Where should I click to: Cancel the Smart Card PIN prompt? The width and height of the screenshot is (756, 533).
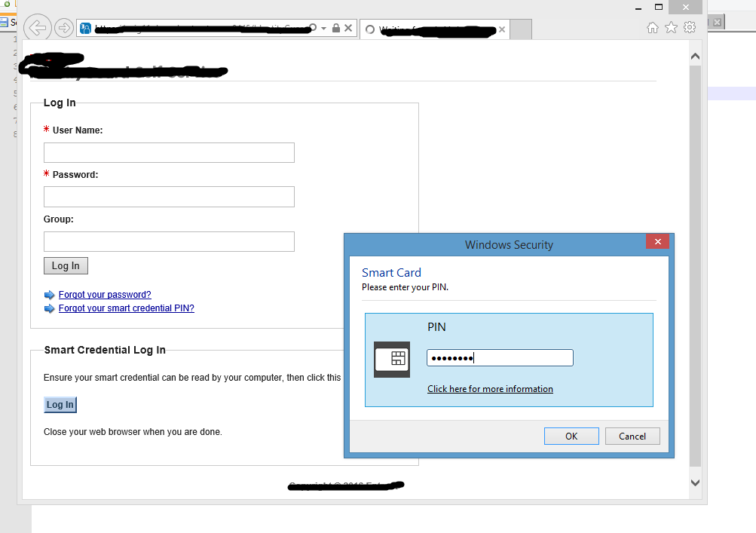click(632, 436)
